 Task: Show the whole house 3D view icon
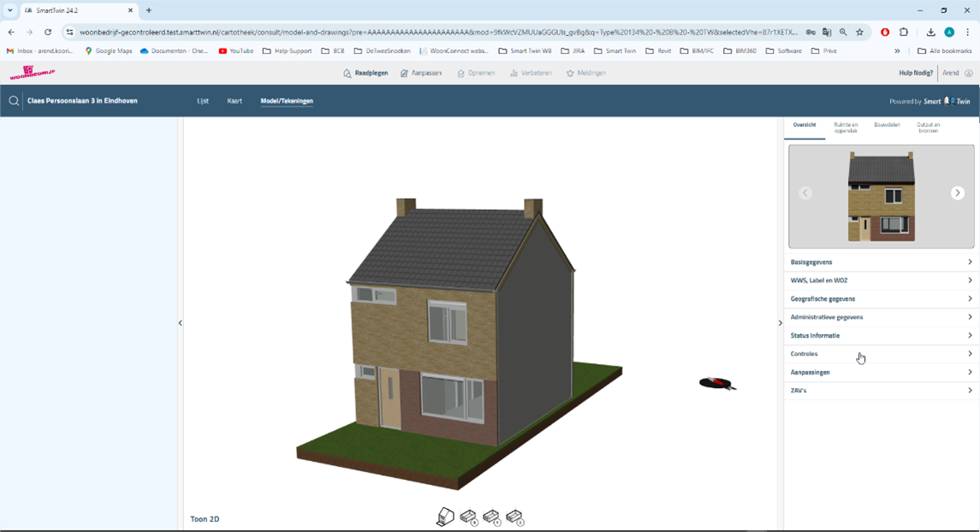click(445, 517)
